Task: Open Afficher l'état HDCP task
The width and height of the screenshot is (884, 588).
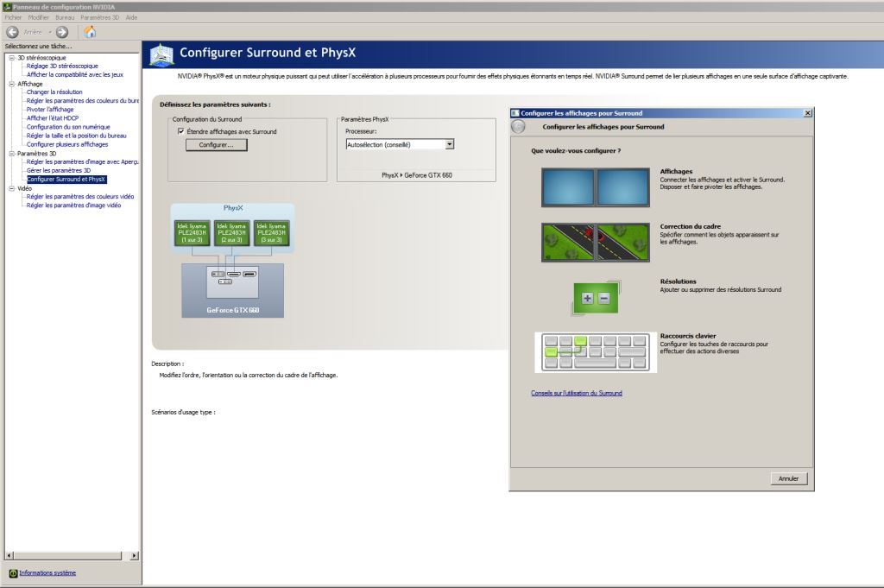Action: coord(53,118)
